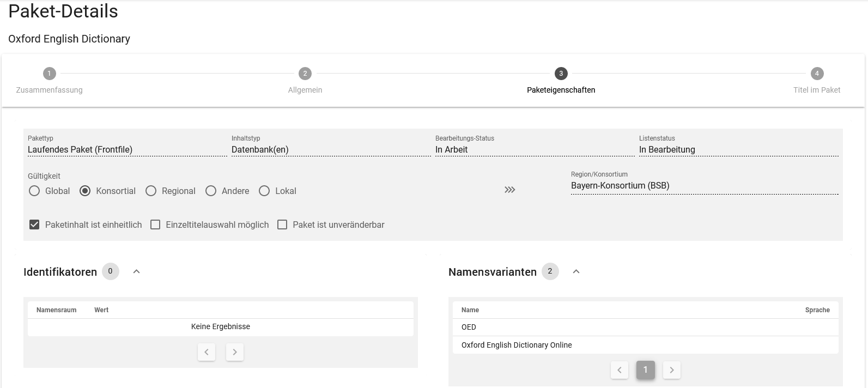Viewport: 868px width, 388px height.
Task: Click step 2 circle icon Allgemein
Action: (305, 74)
